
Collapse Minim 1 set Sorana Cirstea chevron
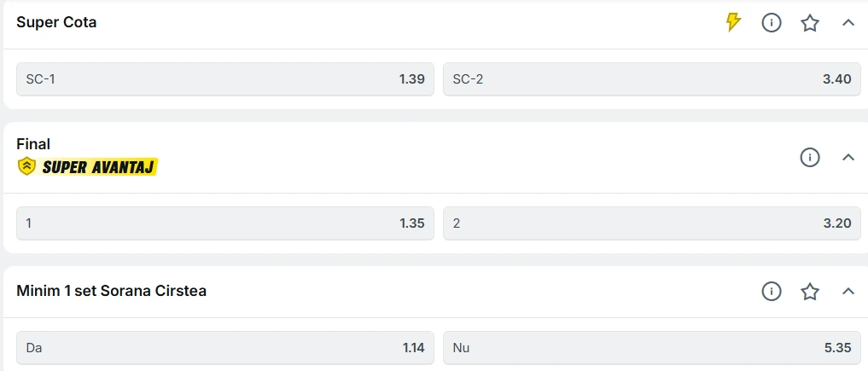(x=848, y=292)
